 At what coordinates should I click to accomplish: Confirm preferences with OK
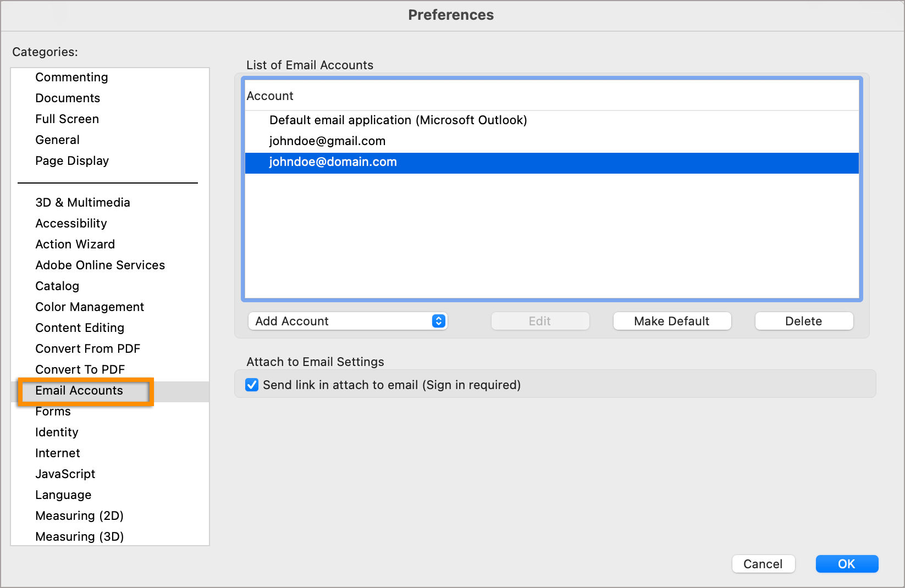[847, 564]
